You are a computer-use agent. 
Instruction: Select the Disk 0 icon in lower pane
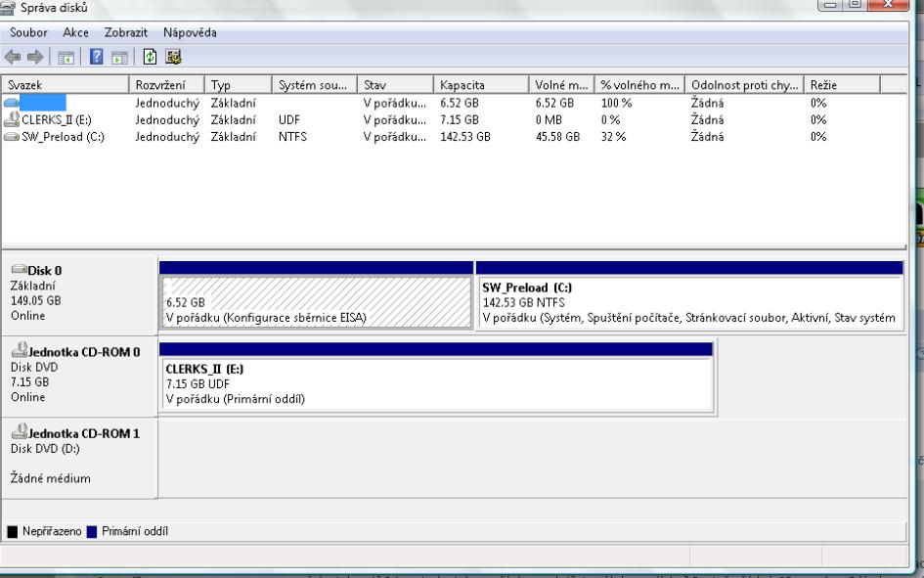(18, 271)
